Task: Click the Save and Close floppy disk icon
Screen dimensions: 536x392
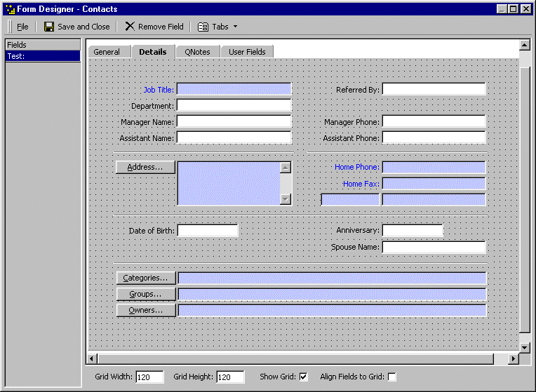Action: [49, 27]
